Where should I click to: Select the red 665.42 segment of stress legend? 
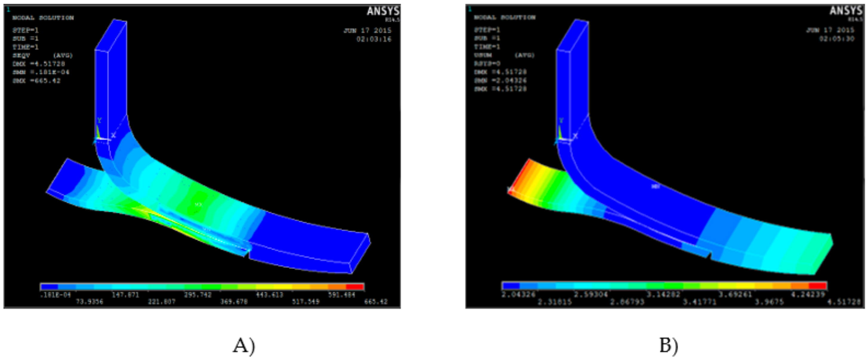(x=355, y=287)
